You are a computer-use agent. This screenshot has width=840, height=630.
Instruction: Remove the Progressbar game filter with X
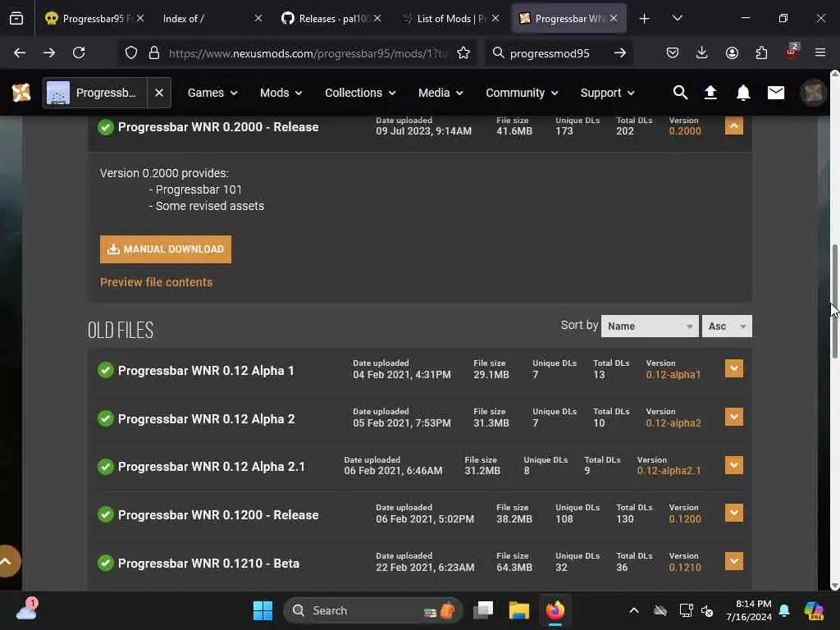coord(159,93)
